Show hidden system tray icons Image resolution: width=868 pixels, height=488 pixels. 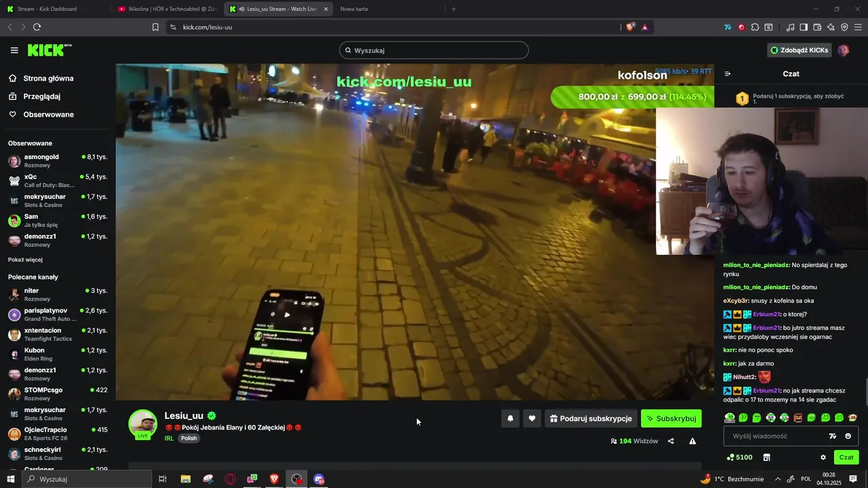(778, 479)
